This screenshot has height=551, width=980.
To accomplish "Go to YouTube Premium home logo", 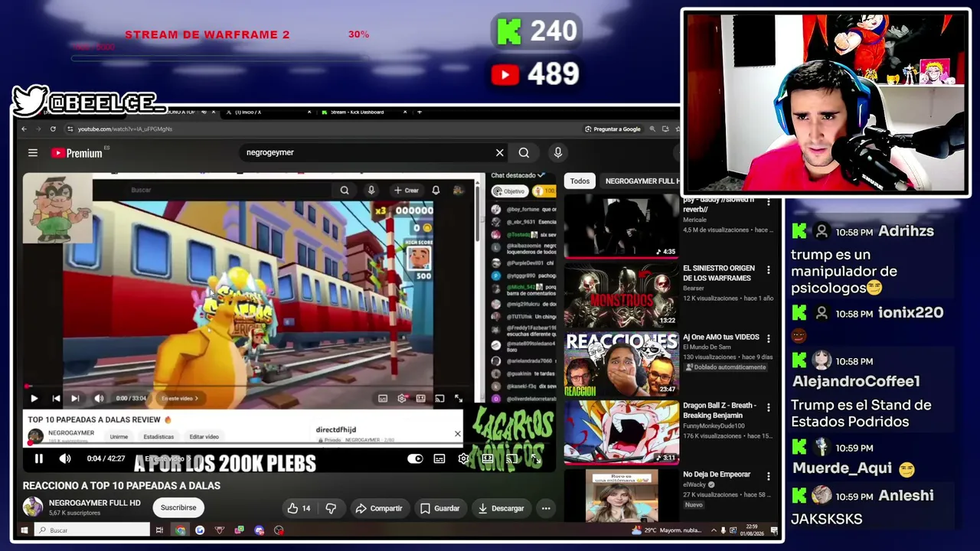I will tap(77, 153).
